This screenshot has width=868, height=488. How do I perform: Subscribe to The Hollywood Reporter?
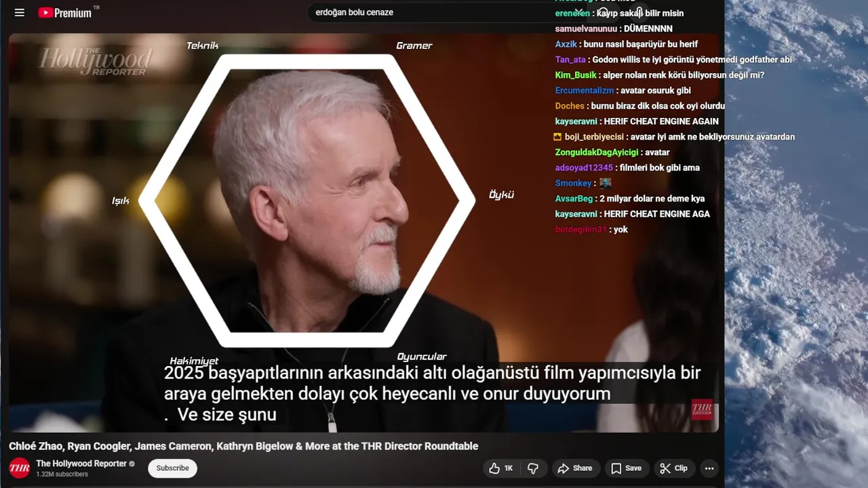(x=172, y=468)
